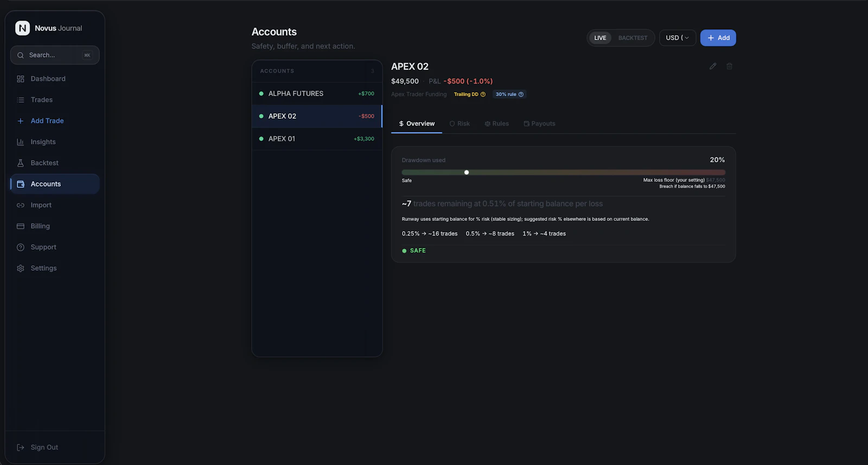The width and height of the screenshot is (868, 465).
Task: Click the ⌘K shortcut badge
Action: coord(87,55)
